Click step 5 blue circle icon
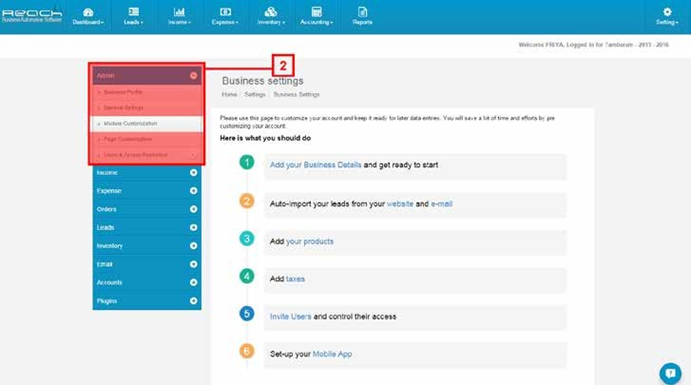This screenshot has width=691, height=385. (247, 314)
